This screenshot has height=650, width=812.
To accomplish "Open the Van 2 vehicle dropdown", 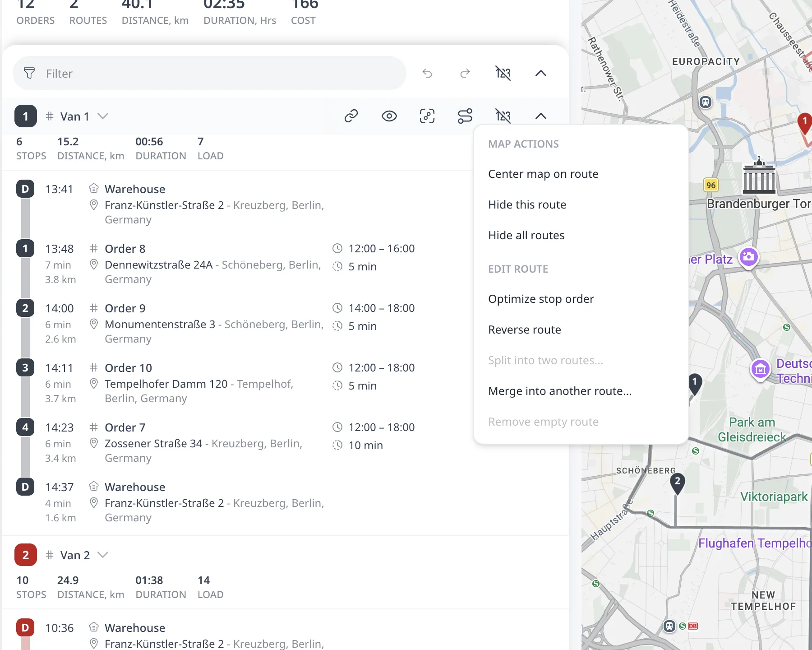I will [x=103, y=555].
